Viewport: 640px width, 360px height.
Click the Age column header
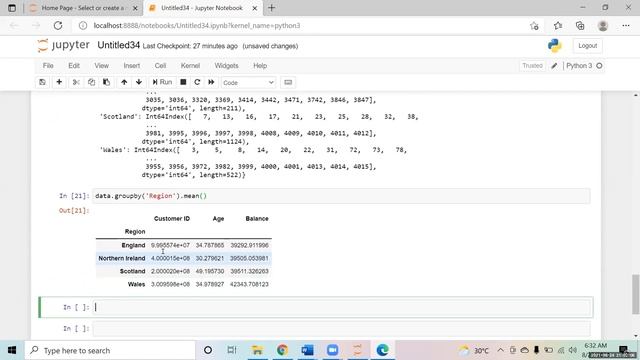[218, 219]
